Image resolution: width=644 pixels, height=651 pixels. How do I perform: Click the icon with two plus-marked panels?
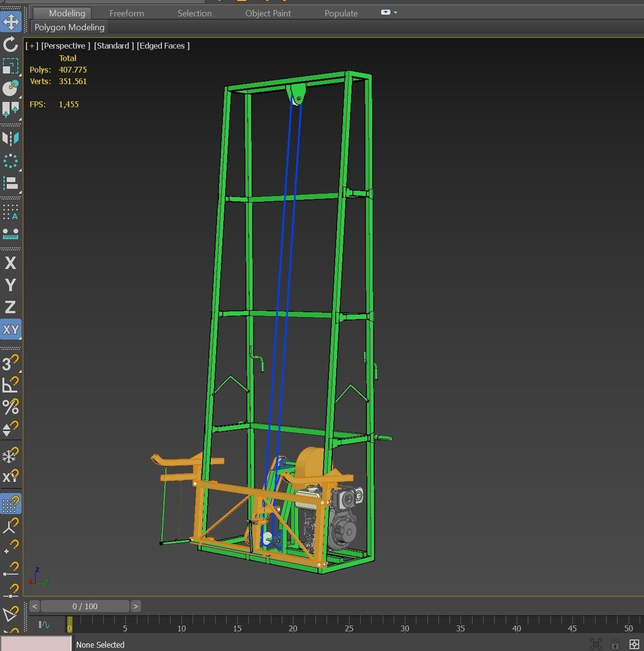(11, 110)
